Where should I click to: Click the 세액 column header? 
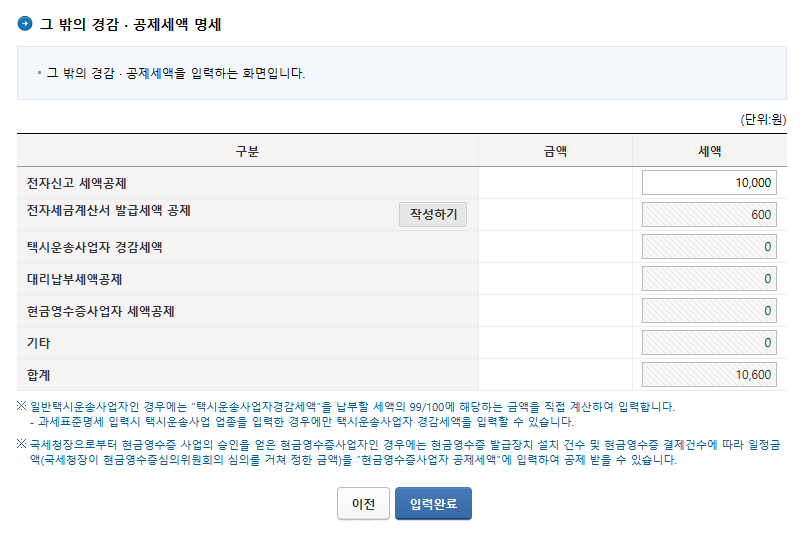coord(709,151)
